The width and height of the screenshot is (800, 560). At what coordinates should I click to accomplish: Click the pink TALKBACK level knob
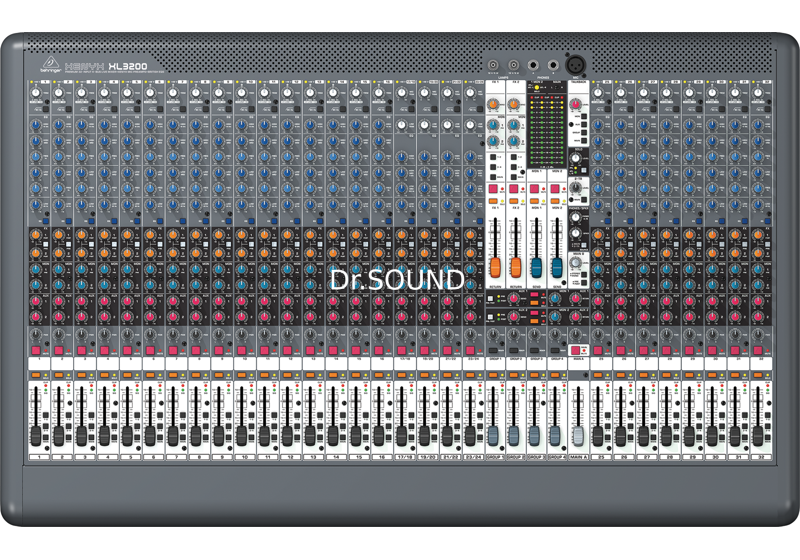point(576,104)
